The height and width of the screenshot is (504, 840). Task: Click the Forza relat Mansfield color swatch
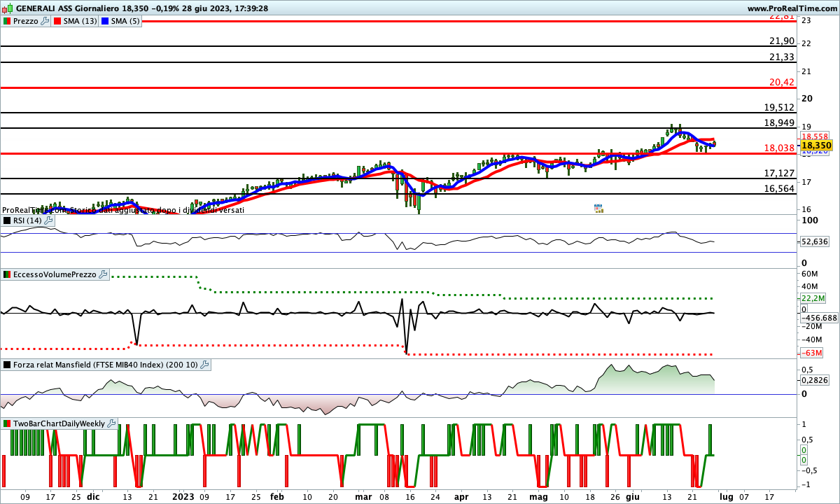7,365
